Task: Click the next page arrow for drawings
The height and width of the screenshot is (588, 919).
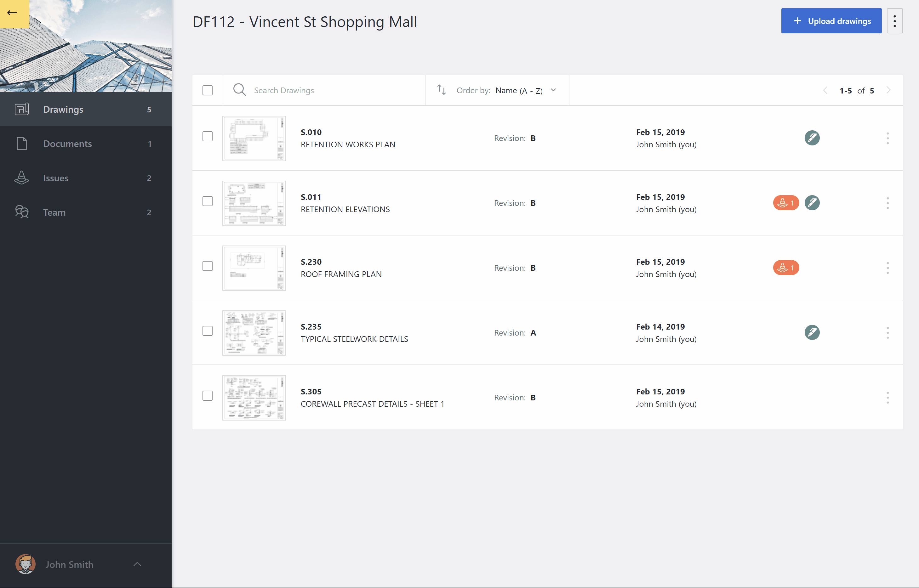Action: pyautogui.click(x=889, y=90)
